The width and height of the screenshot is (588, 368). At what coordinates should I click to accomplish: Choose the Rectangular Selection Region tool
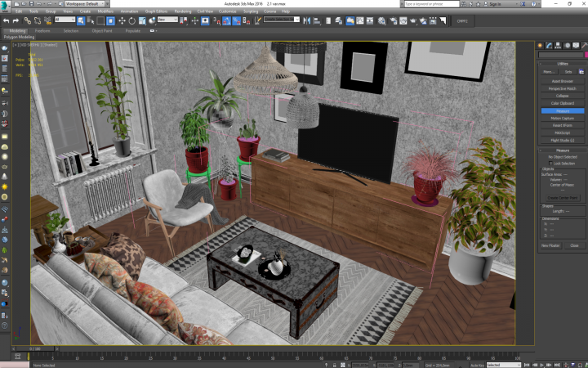(100, 21)
